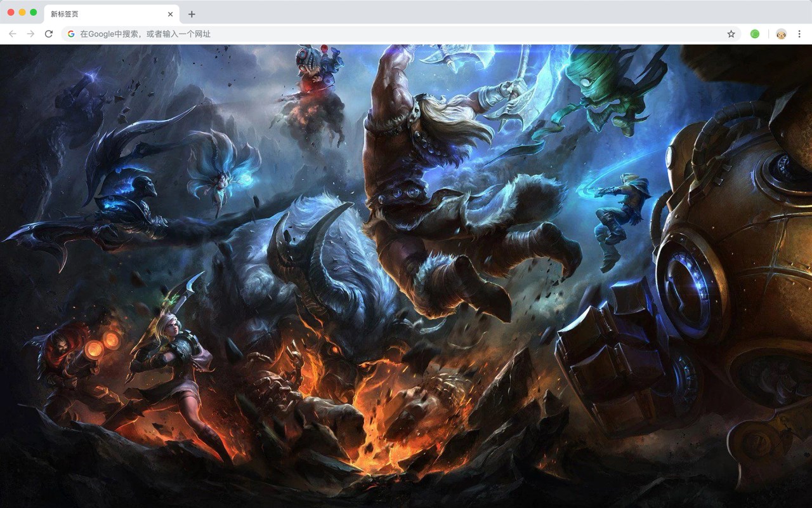The height and width of the screenshot is (508, 812).
Task: Open the user profile avatar
Action: (x=781, y=34)
